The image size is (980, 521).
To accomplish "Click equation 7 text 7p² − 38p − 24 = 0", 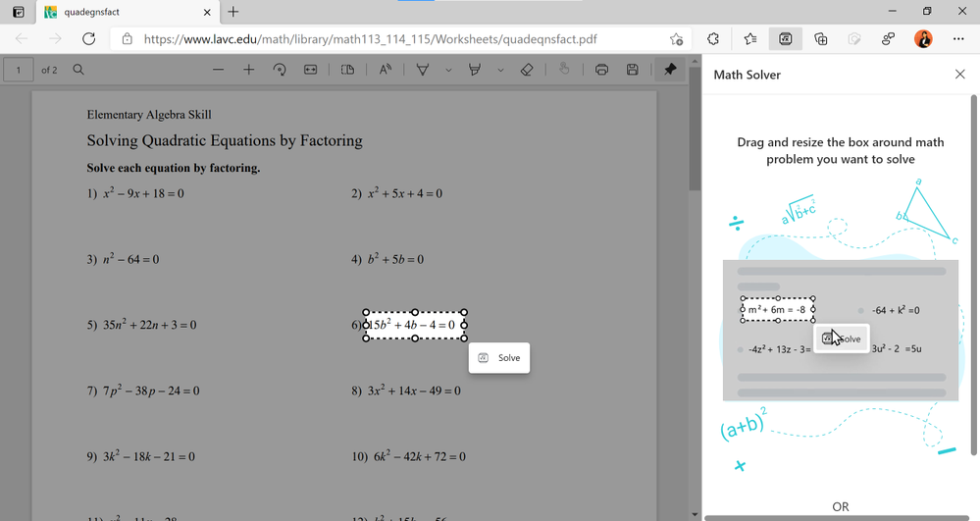I will (151, 391).
